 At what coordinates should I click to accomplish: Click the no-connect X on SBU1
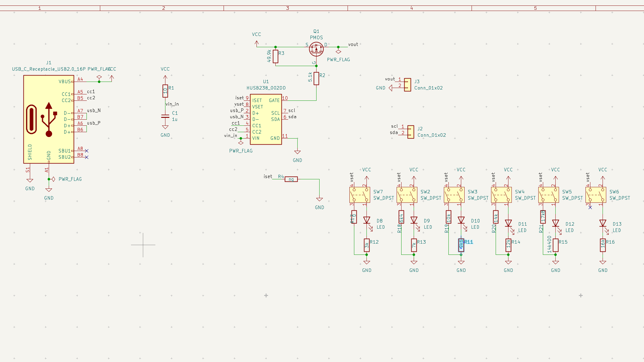coord(87,151)
